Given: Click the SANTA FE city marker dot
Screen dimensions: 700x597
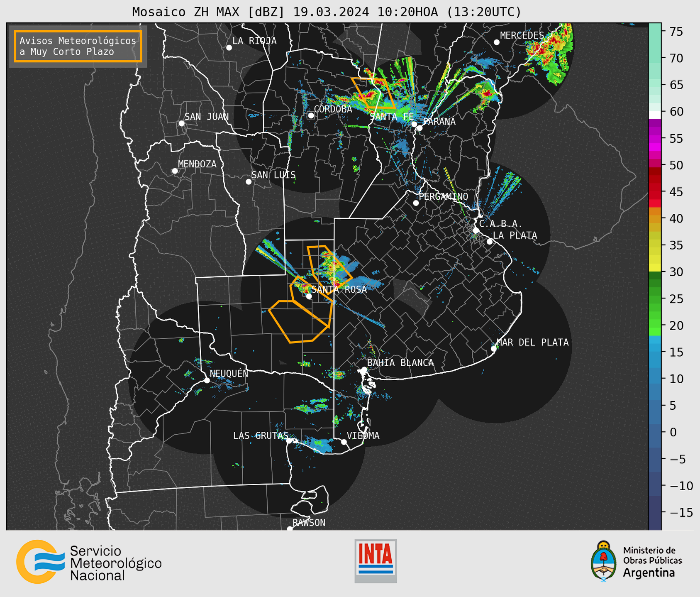Looking at the screenshot, I should [x=414, y=124].
